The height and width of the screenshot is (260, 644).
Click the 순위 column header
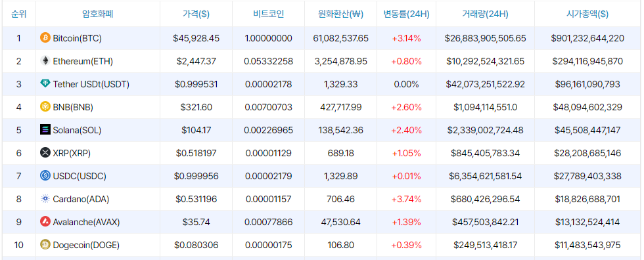coord(18,14)
